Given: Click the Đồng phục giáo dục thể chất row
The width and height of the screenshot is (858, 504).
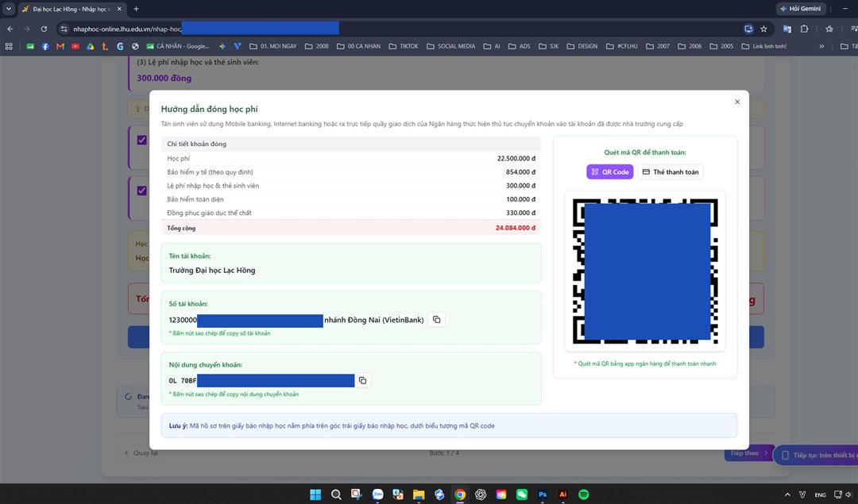Looking at the screenshot, I should [351, 214].
